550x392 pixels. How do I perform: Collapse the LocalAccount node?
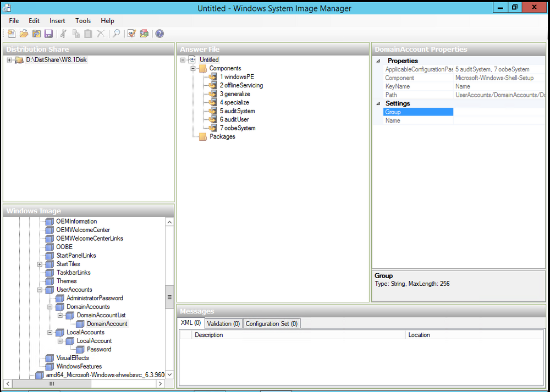coord(61,341)
